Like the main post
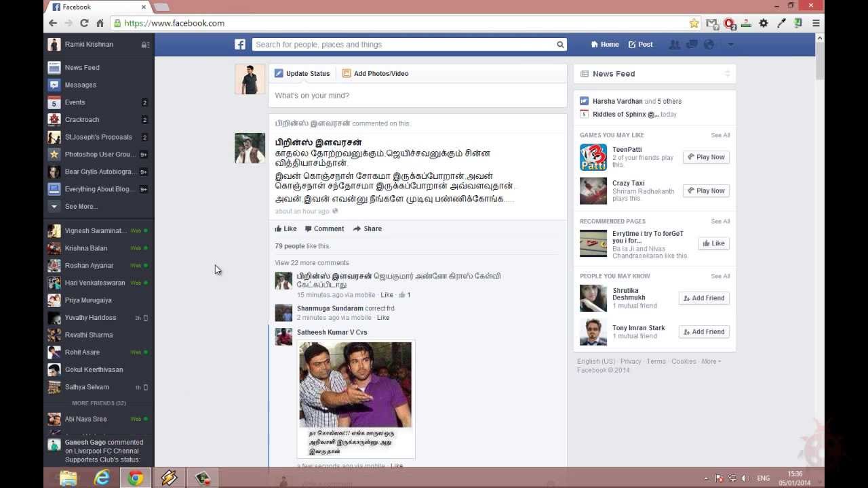868x488 pixels. coord(285,228)
